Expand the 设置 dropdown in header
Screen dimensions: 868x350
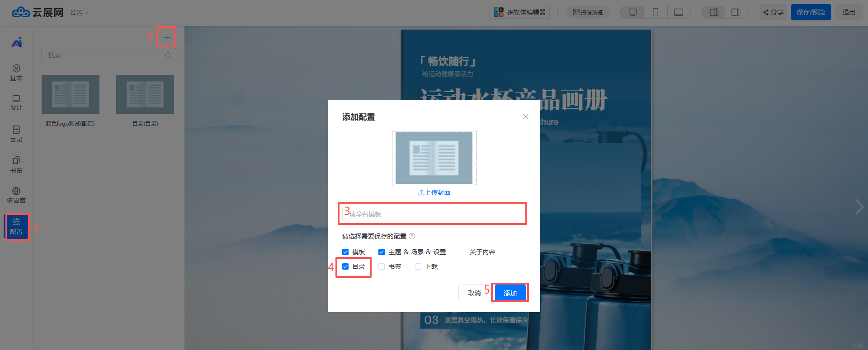tap(79, 13)
